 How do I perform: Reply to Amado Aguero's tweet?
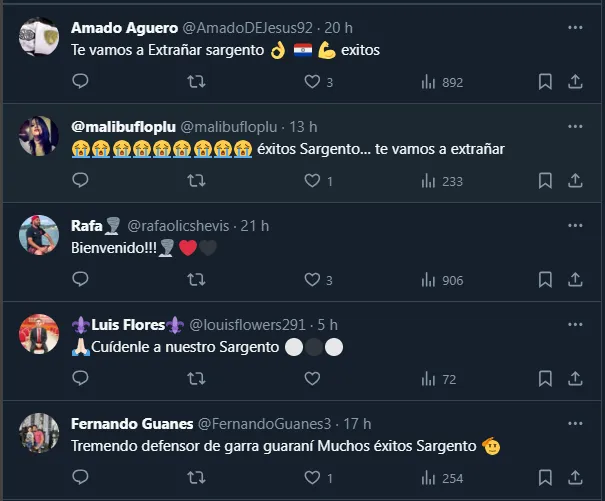pyautogui.click(x=80, y=82)
